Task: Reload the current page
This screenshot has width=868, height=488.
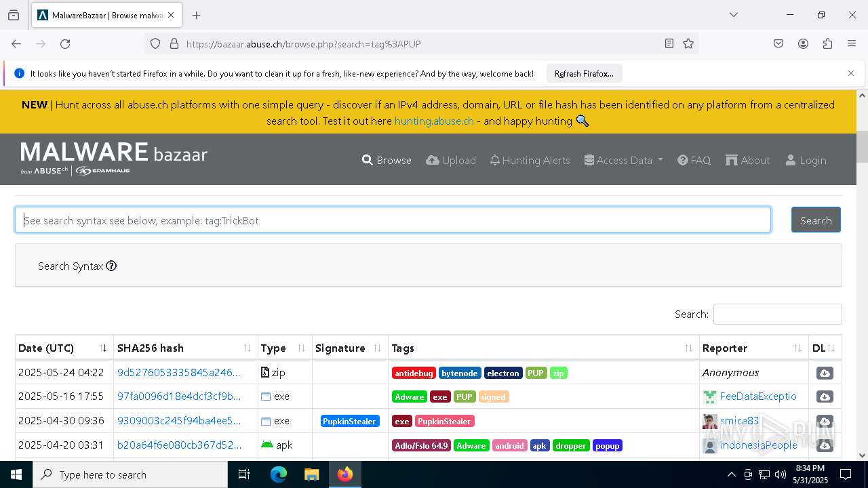Action: pos(65,43)
